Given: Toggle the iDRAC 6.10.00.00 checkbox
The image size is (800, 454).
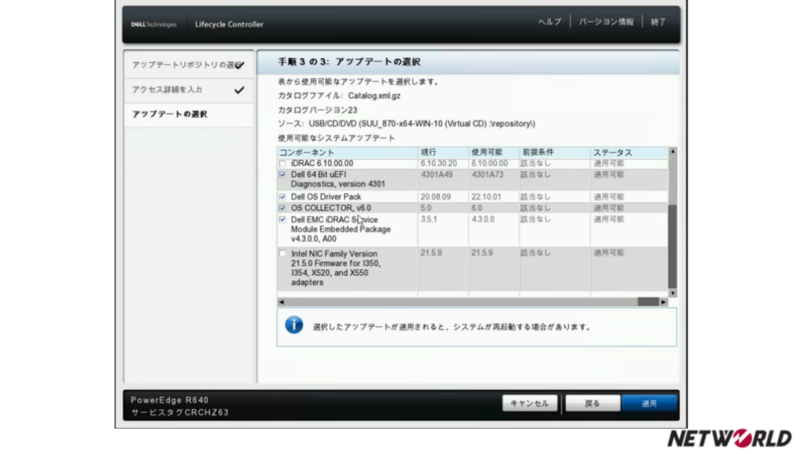Looking at the screenshot, I should pos(283,164).
